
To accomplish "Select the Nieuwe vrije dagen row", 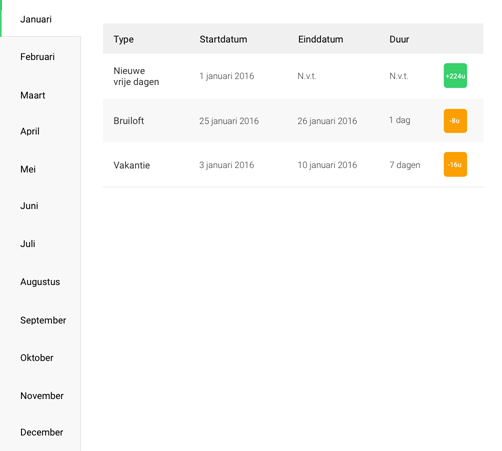I will pyautogui.click(x=293, y=76).
